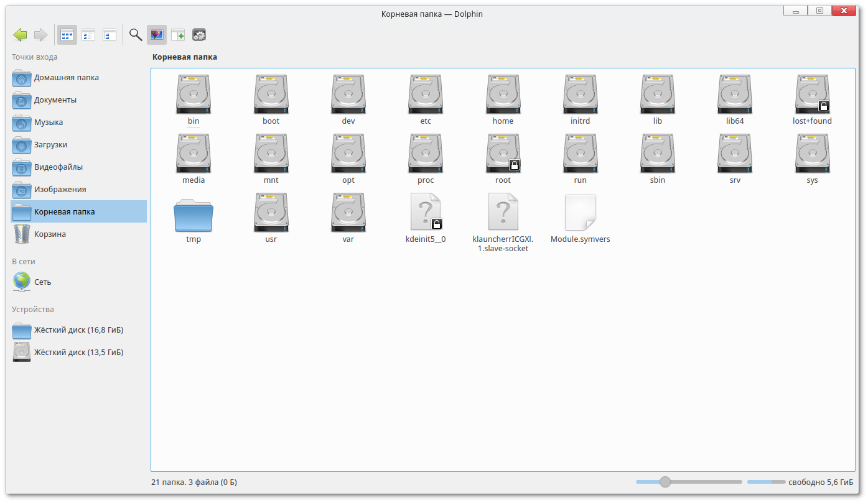This screenshot has width=868, height=503.
Task: Toggle file previews with balloon icon
Action: (x=157, y=35)
